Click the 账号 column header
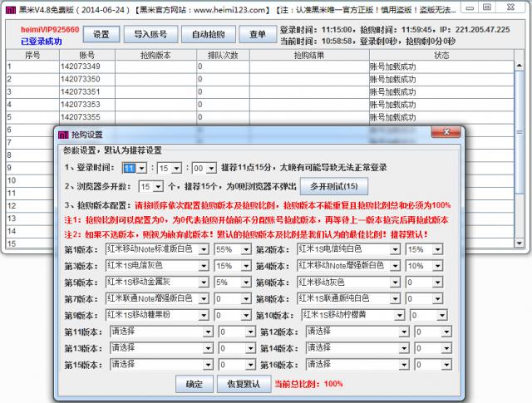 [x=87, y=56]
